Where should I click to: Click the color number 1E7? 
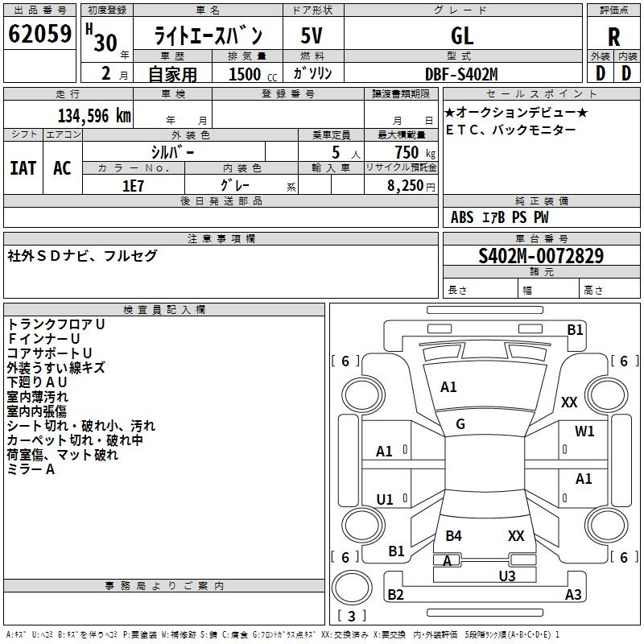point(134,186)
